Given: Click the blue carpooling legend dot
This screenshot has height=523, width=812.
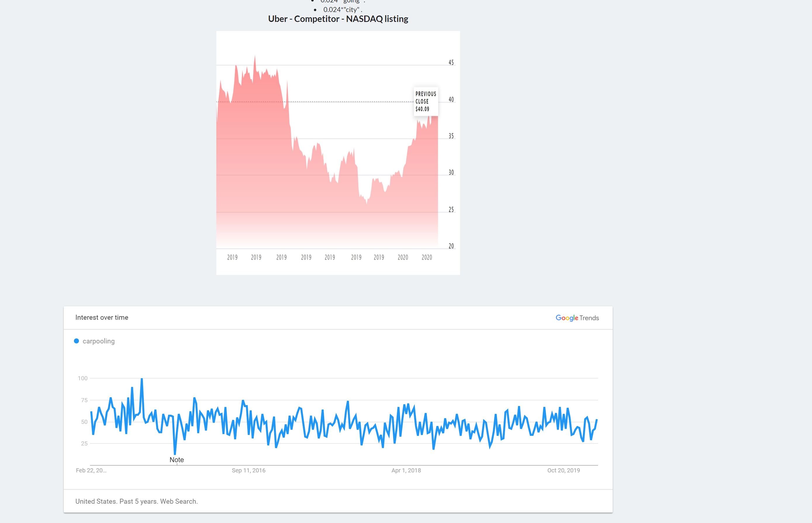Looking at the screenshot, I should click(x=76, y=341).
